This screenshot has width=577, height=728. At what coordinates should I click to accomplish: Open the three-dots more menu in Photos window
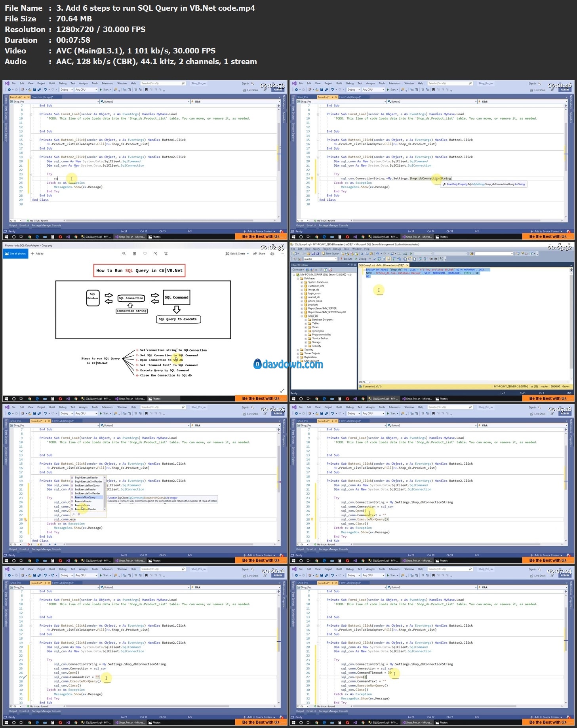(x=282, y=253)
